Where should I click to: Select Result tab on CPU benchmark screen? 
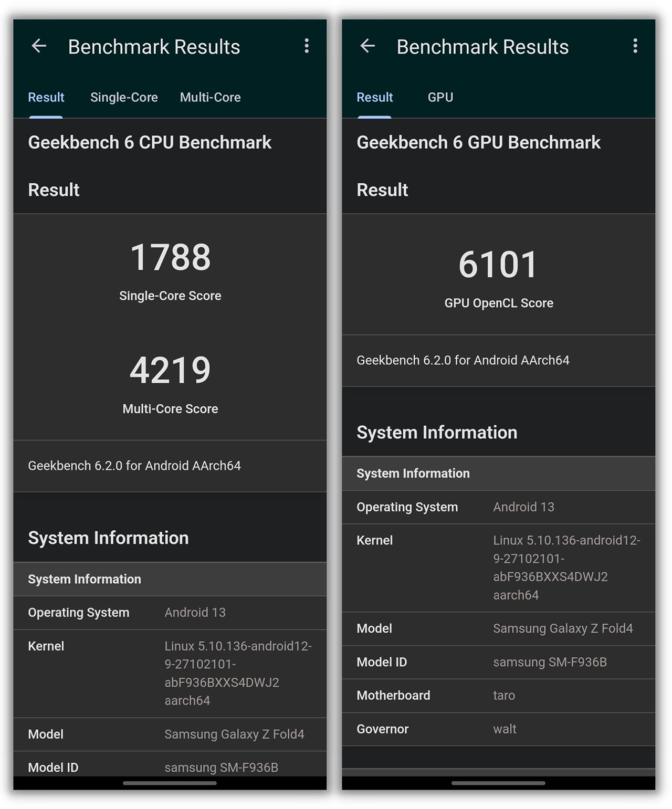point(46,97)
